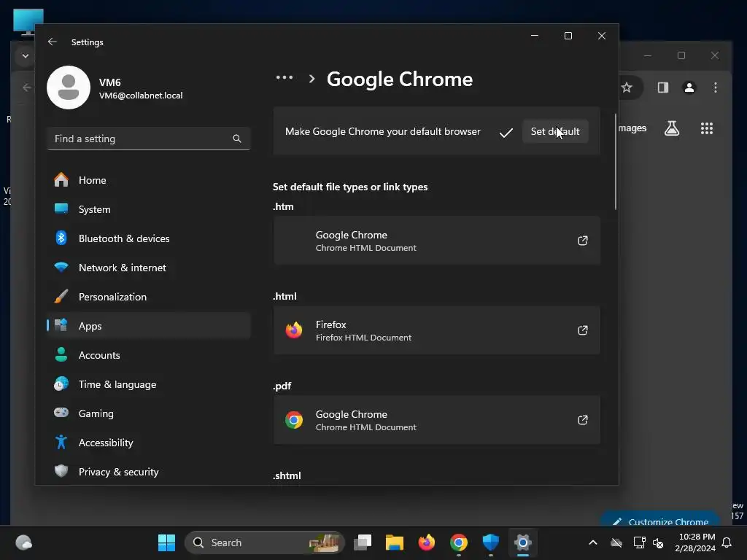Change .html default from Firefox
747x560 pixels.
coord(436,330)
